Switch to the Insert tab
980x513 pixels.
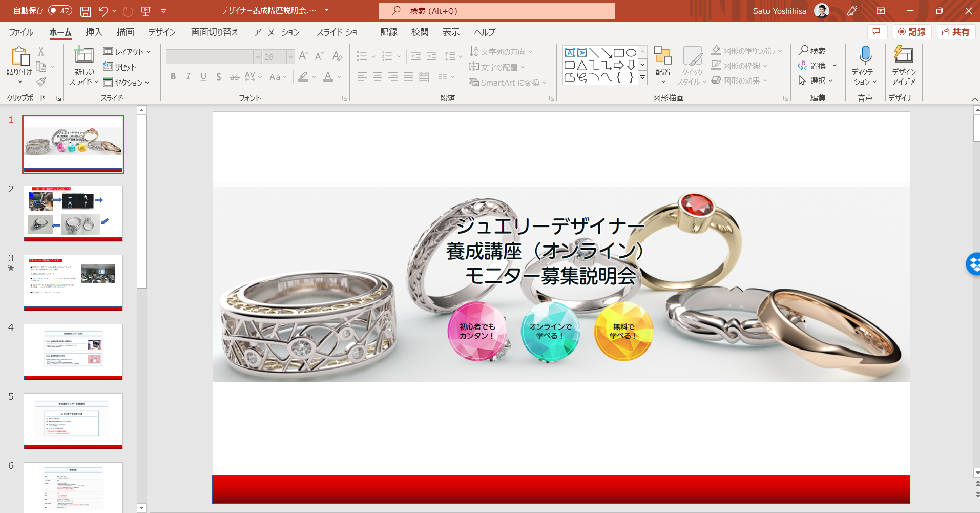tap(94, 32)
